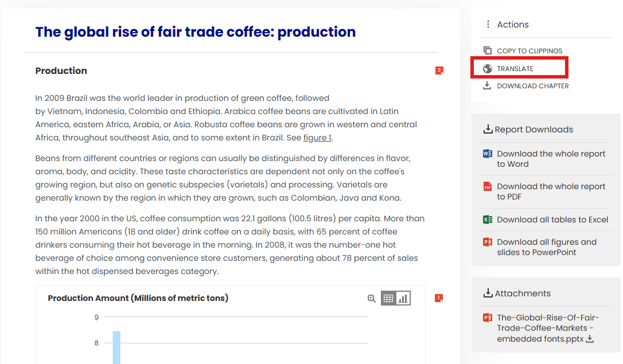Click the Download Chapter arrow icon
Viewport: 623px width, 364px height.
click(x=488, y=86)
